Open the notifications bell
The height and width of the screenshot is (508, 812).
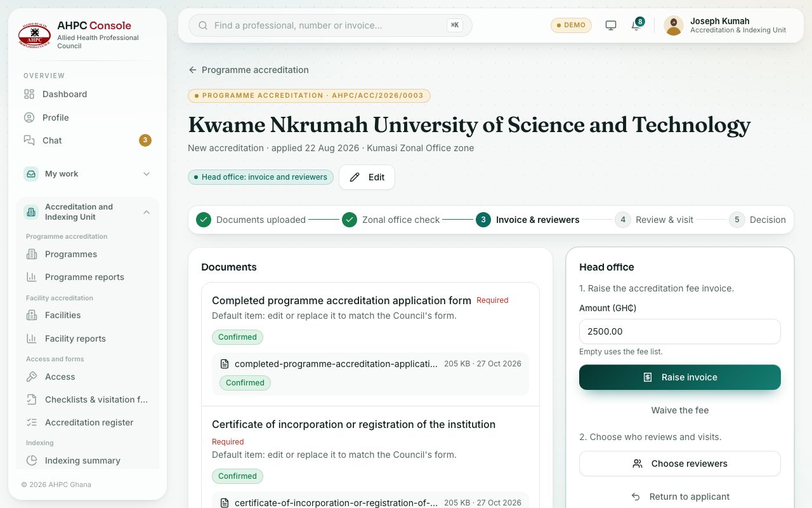[636, 25]
